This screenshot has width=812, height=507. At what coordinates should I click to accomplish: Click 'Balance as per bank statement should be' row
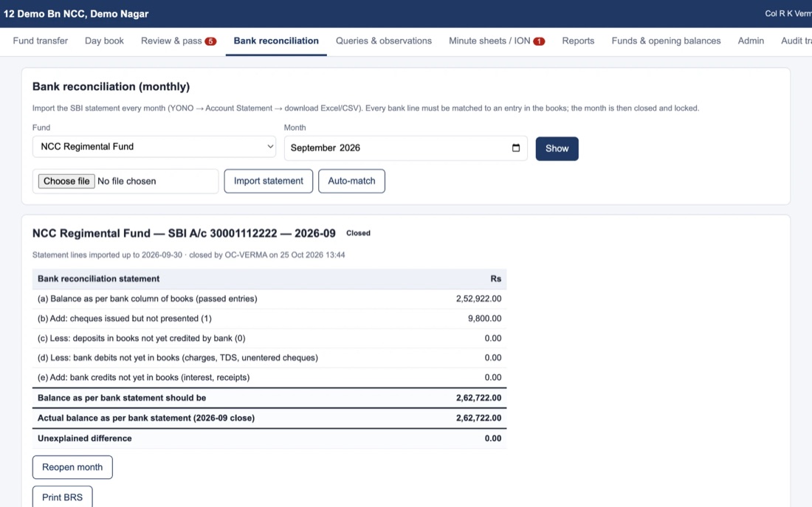coord(269,398)
